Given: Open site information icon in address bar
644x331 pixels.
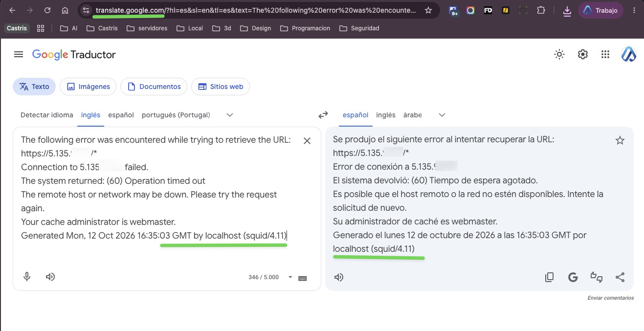Looking at the screenshot, I should pyautogui.click(x=86, y=10).
